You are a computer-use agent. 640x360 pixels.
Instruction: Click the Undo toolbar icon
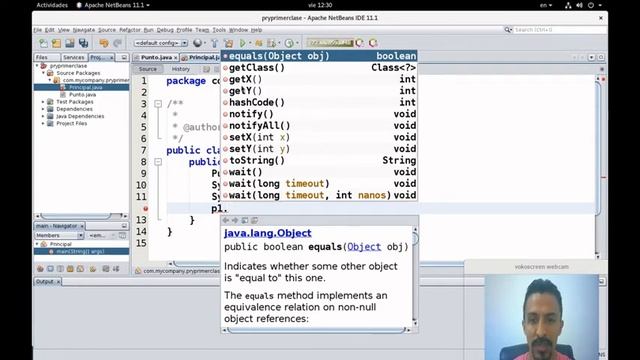click(x=104, y=43)
